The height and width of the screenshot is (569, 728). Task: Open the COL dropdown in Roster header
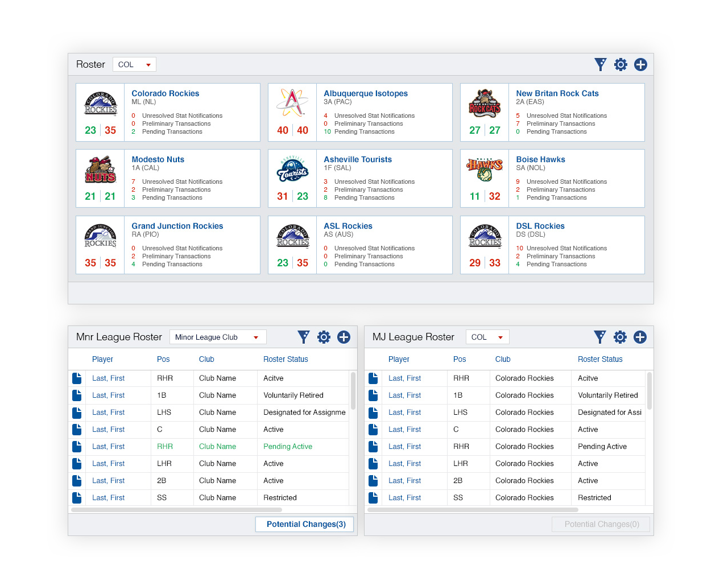click(x=134, y=64)
